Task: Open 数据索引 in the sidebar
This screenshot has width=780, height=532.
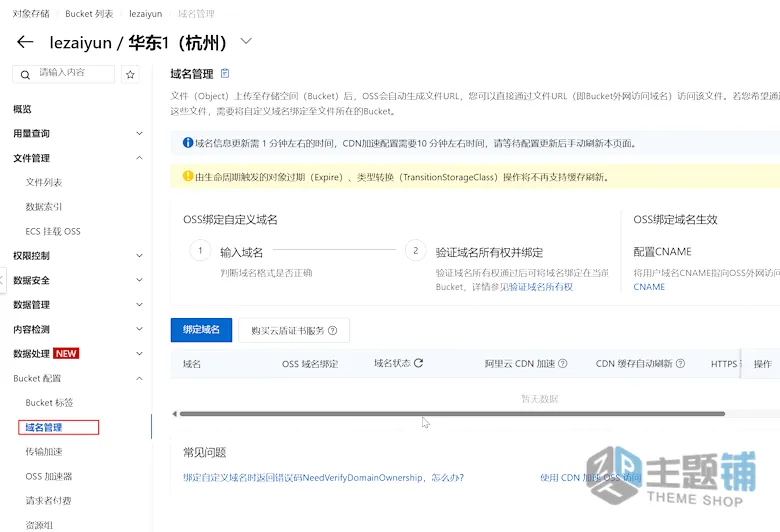Action: click(44, 207)
